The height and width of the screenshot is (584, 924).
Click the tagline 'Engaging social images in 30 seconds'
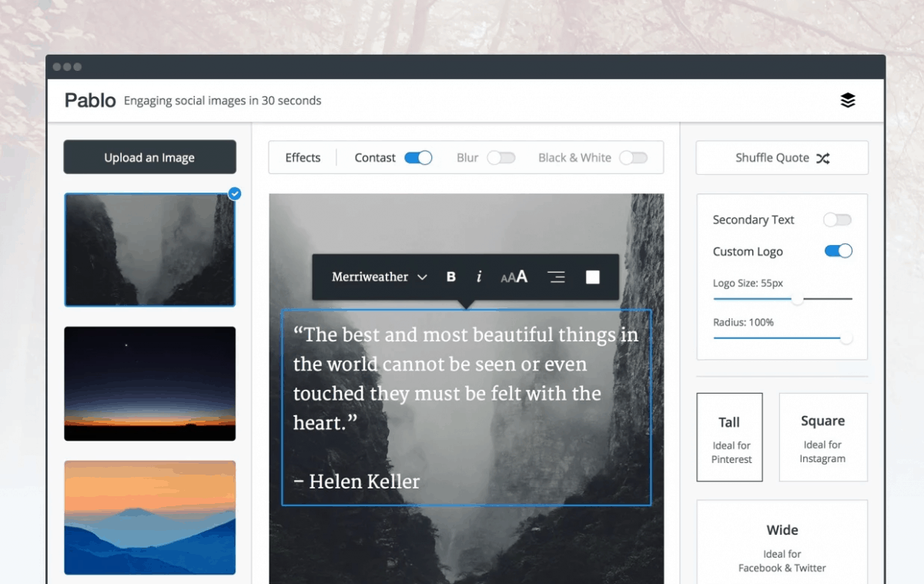click(x=223, y=101)
